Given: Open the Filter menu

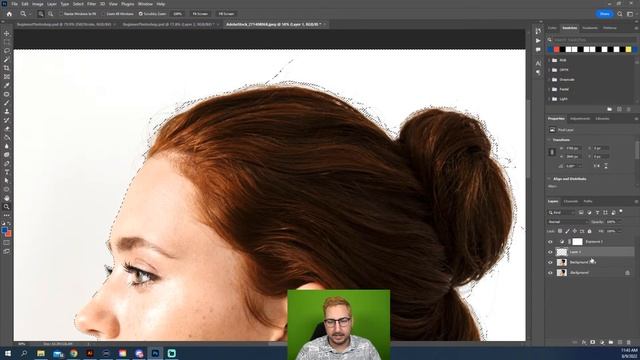Looking at the screenshot, I should click(x=91, y=4).
